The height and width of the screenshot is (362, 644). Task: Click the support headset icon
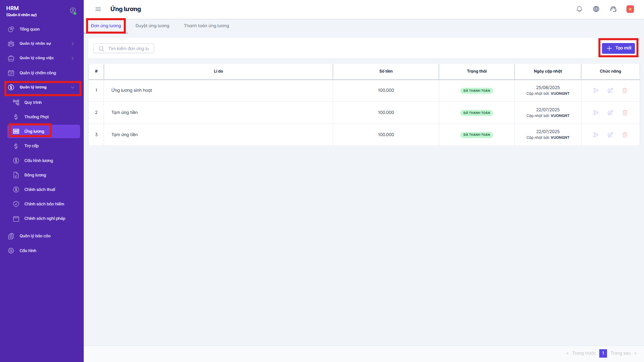tap(613, 9)
